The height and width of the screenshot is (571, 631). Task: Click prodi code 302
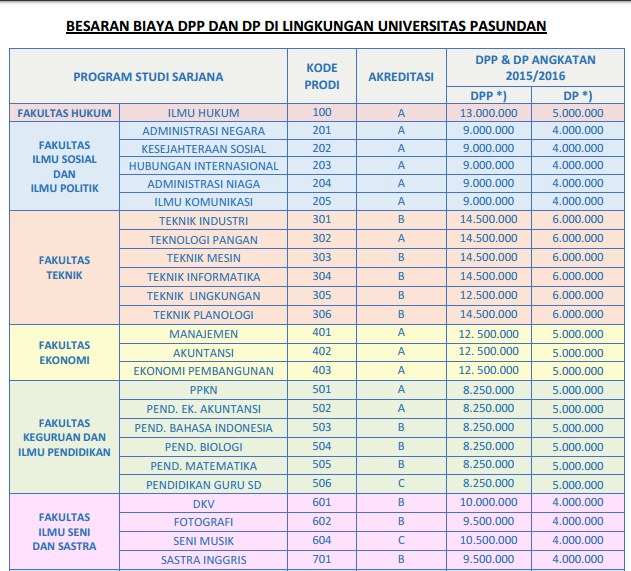[322, 238]
